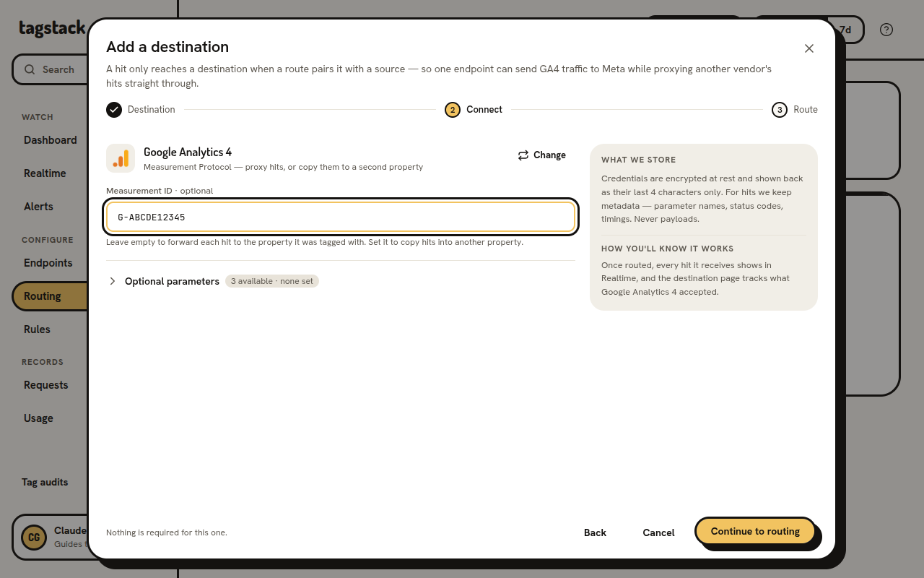Click the 'Measurement ID · optional' label

tap(160, 191)
